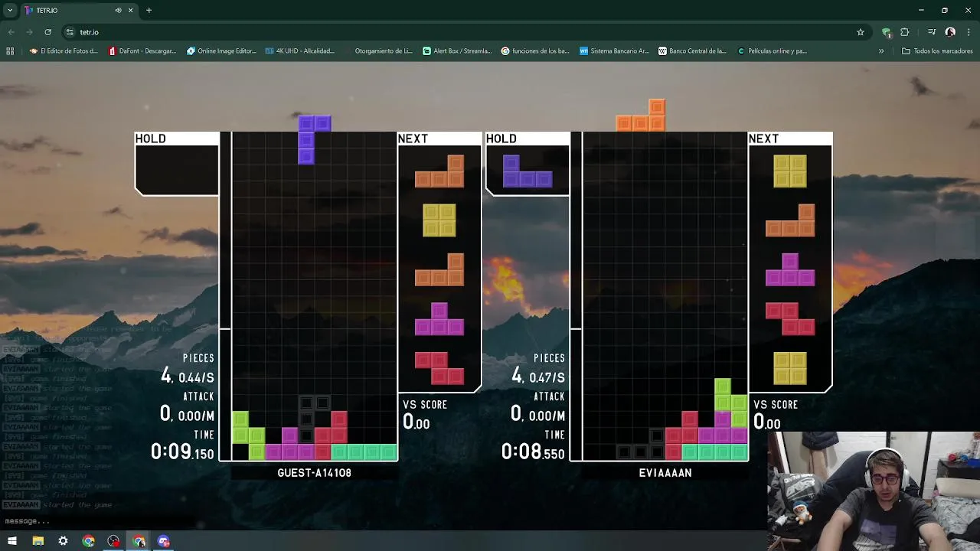Open the tab search dropdown arrow
980x551 pixels.
[x=9, y=10]
